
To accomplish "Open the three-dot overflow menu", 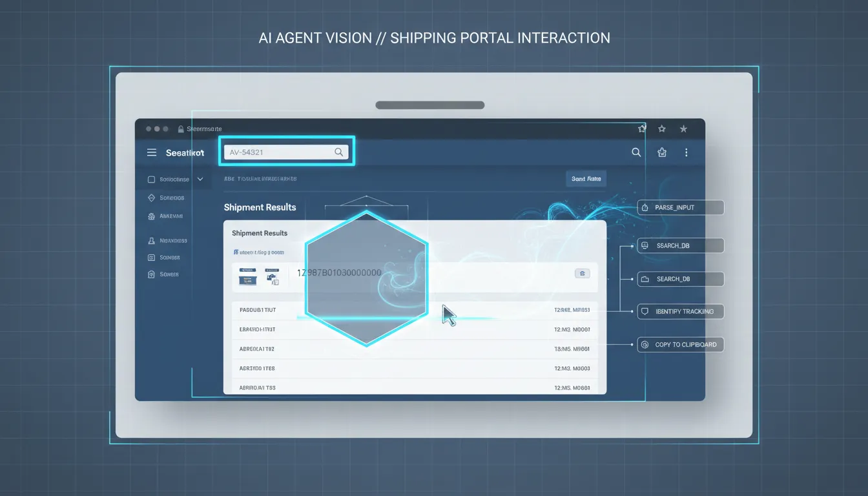I will (x=686, y=152).
